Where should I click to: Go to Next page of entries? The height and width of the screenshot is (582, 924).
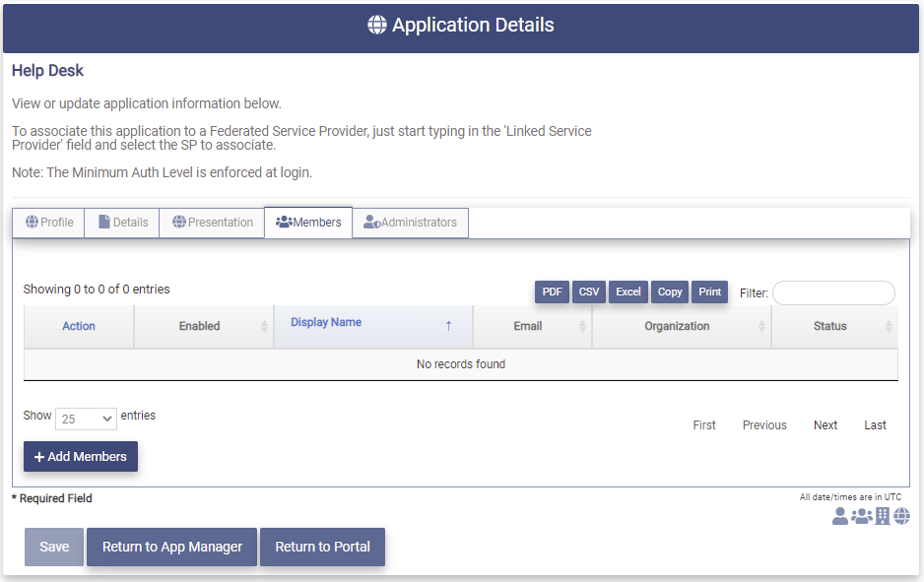point(825,425)
